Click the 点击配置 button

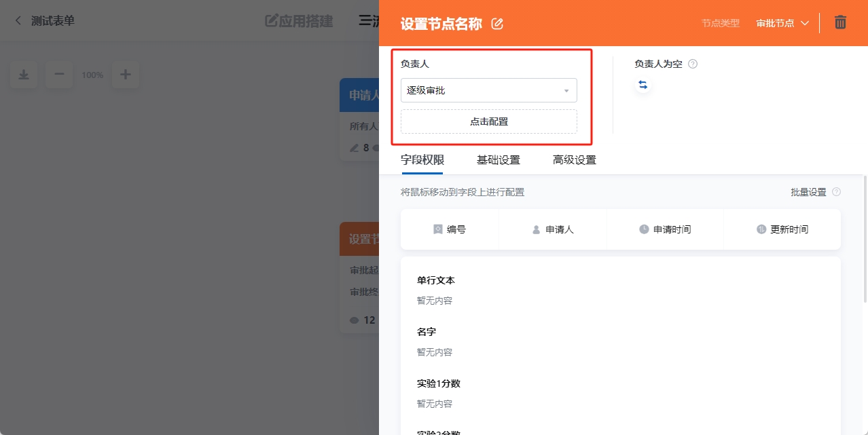488,121
